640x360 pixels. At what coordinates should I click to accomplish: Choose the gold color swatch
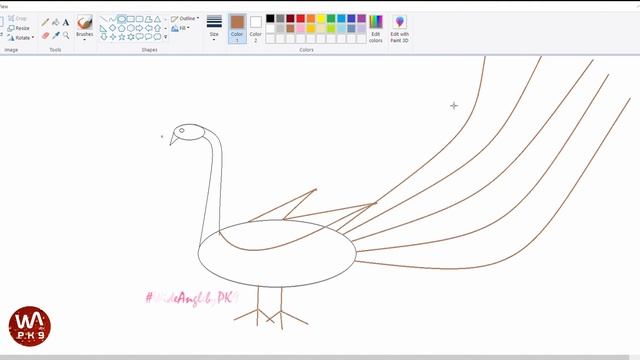[311, 29]
